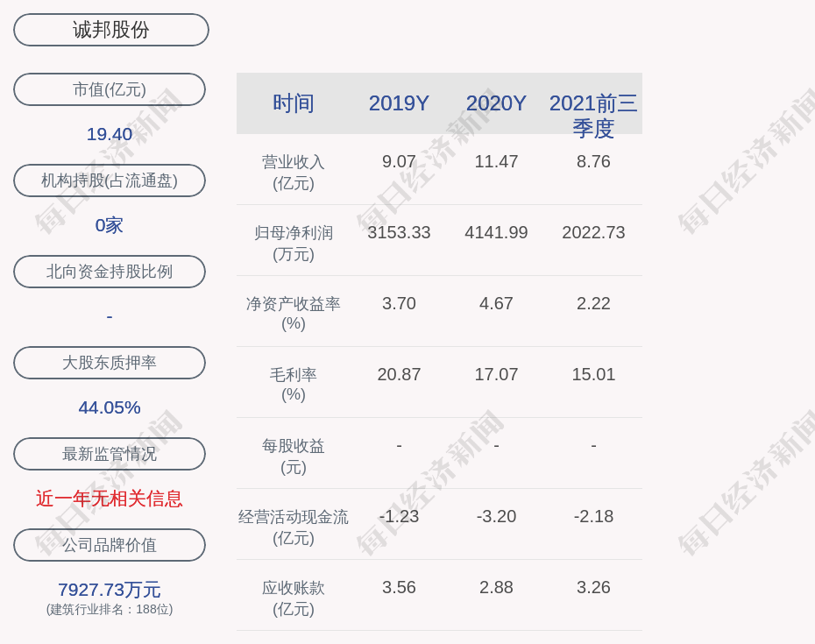Click the 诚邦股份 company name pill
This screenshot has width=815, height=644.
pyautogui.click(x=110, y=30)
